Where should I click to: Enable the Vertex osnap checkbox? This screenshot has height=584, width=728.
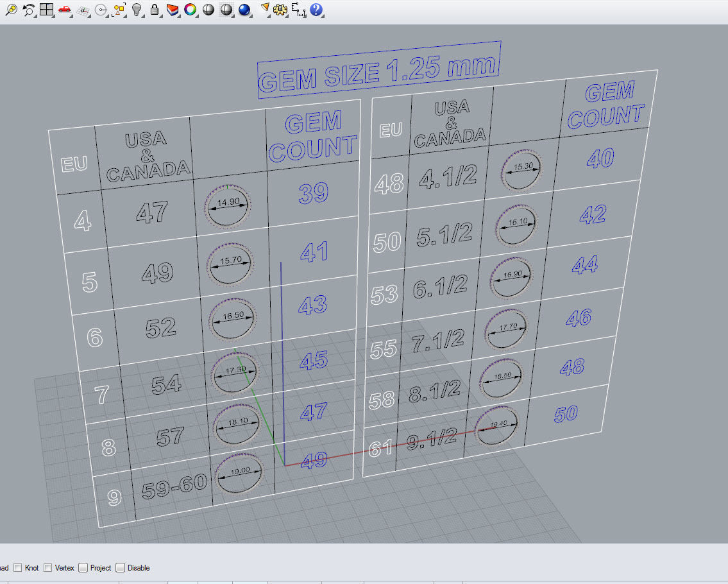click(x=48, y=568)
